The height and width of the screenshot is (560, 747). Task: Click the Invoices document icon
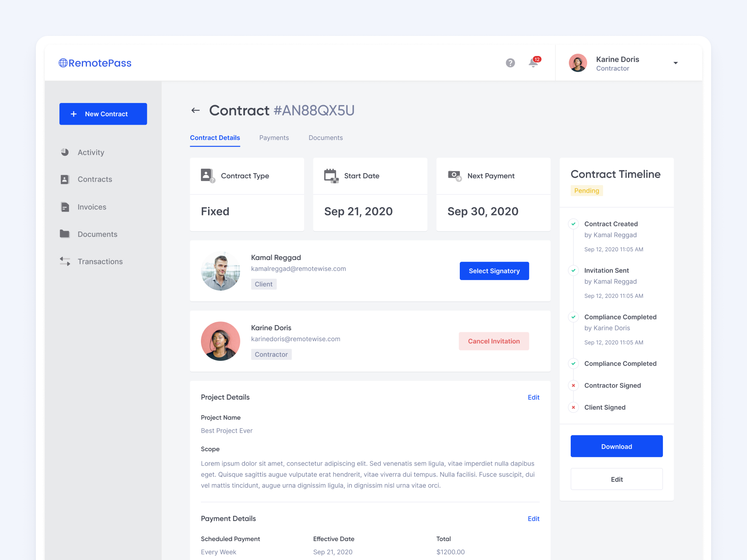pos(65,207)
